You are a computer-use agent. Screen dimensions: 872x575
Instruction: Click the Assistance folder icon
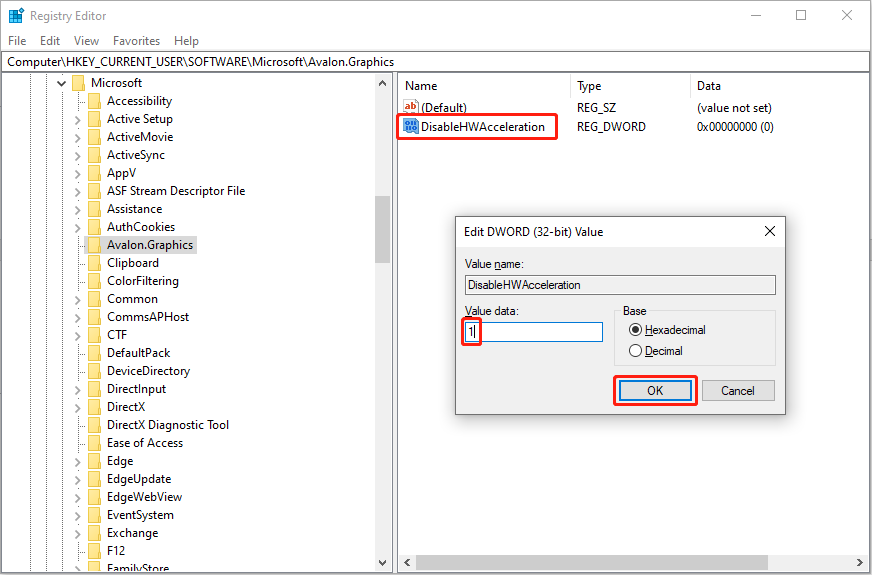click(x=95, y=209)
